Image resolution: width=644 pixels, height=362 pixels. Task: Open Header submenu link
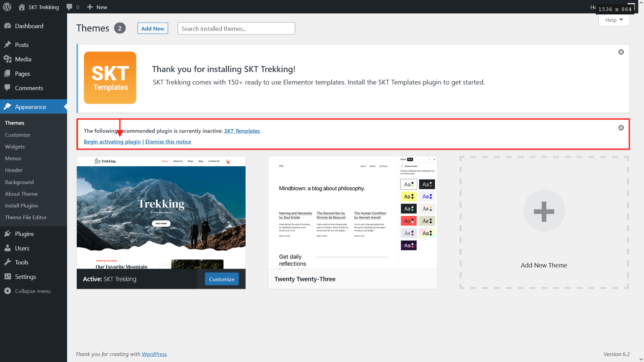[x=14, y=170]
